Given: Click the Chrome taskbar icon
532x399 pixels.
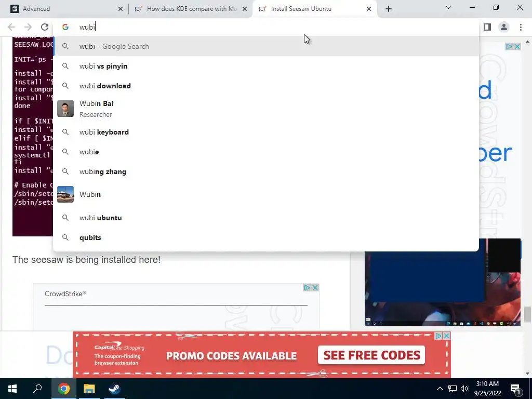Looking at the screenshot, I should [63, 389].
